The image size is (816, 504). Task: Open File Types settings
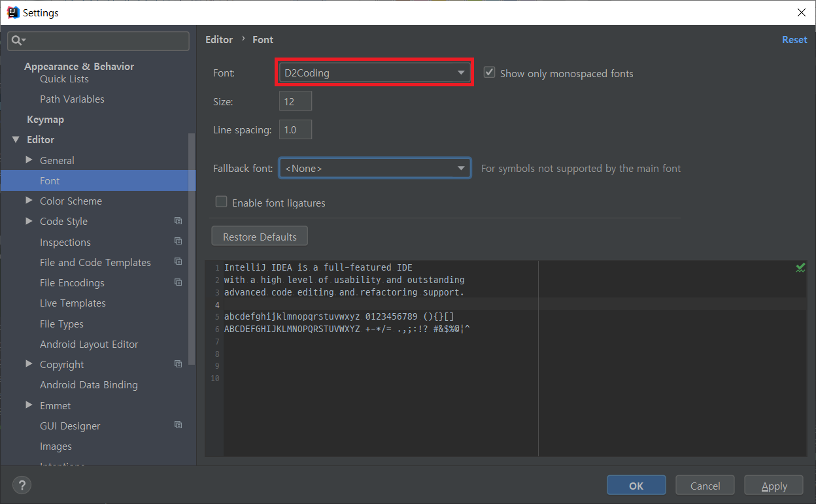pyautogui.click(x=61, y=324)
